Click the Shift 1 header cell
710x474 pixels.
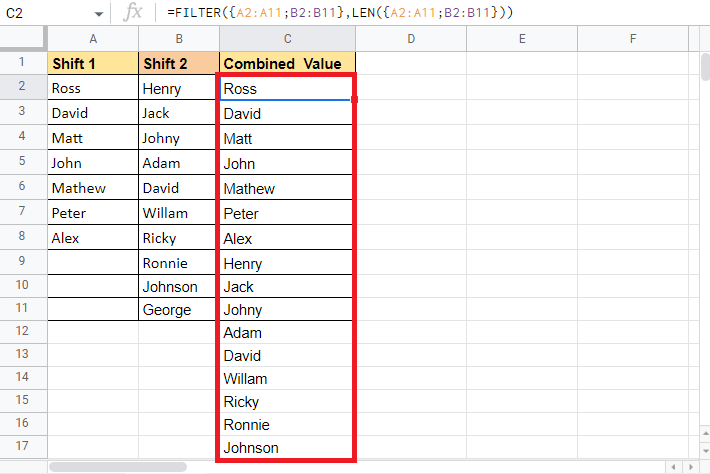pos(93,63)
